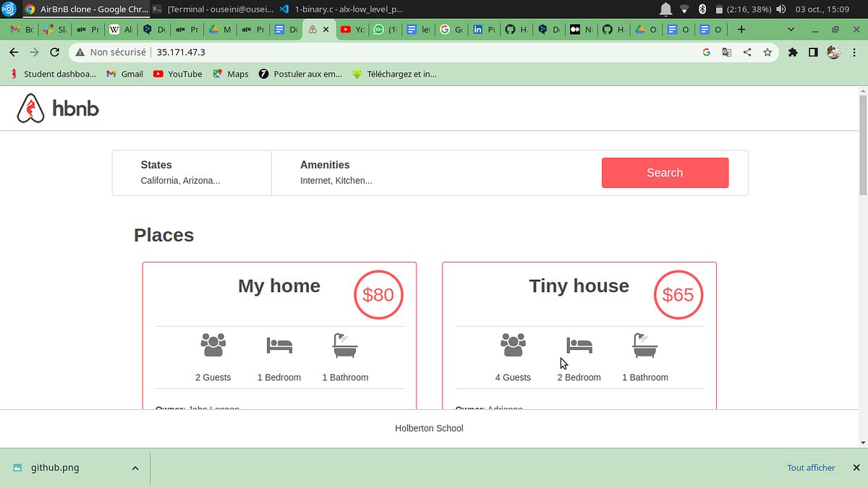Click the Google icon in the address bar

[x=707, y=52]
